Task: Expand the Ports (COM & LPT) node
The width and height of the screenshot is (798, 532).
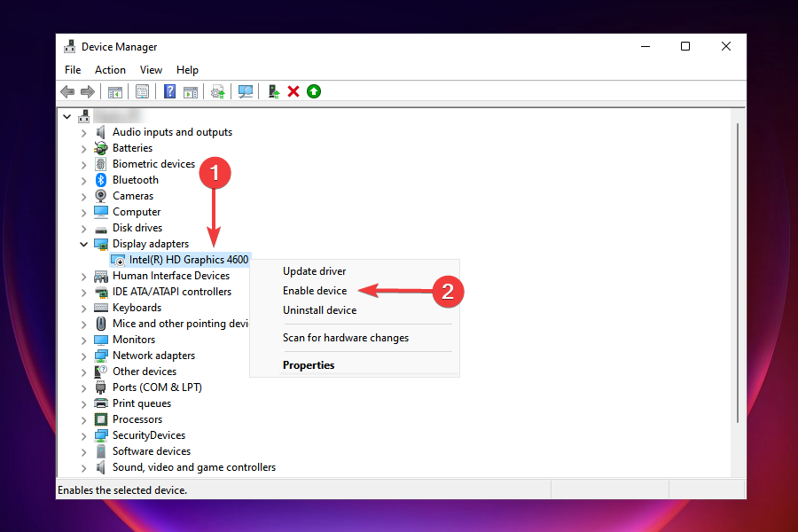Action: tap(84, 388)
